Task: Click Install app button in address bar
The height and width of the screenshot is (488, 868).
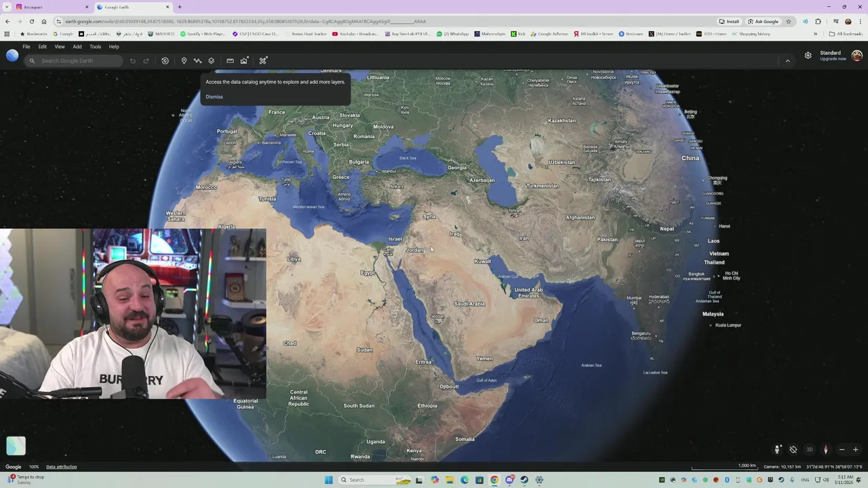Action: (729, 22)
